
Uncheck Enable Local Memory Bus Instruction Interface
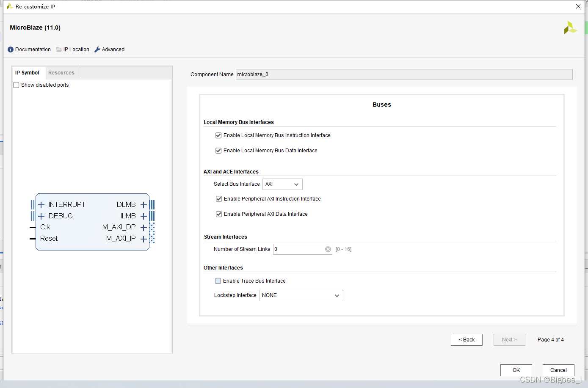click(218, 135)
